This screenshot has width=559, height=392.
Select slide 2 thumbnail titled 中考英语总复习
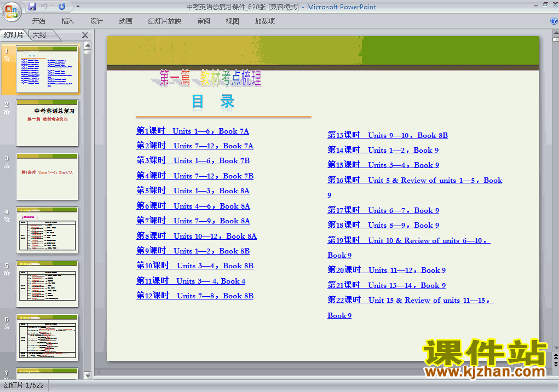tap(47, 123)
